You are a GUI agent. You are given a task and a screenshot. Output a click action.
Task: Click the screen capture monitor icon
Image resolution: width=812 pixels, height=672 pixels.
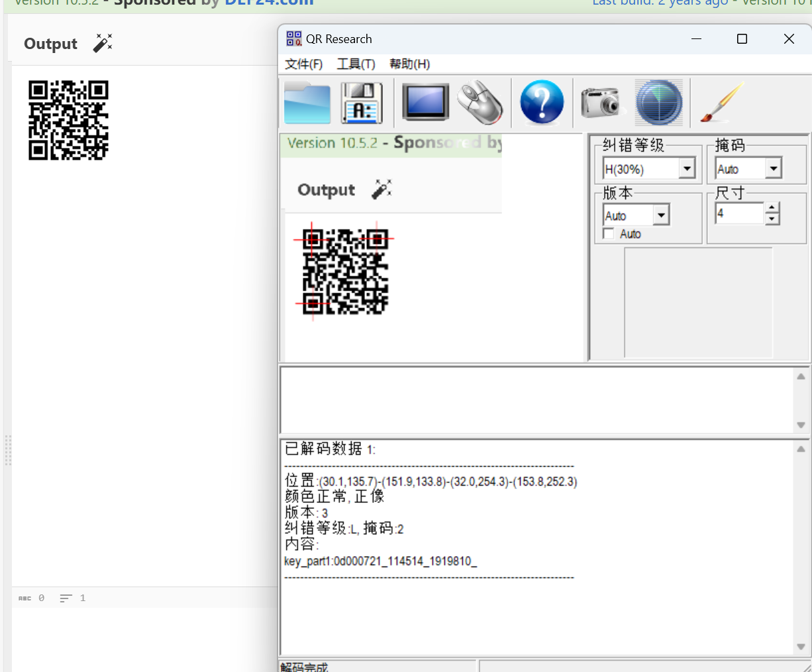click(x=425, y=102)
